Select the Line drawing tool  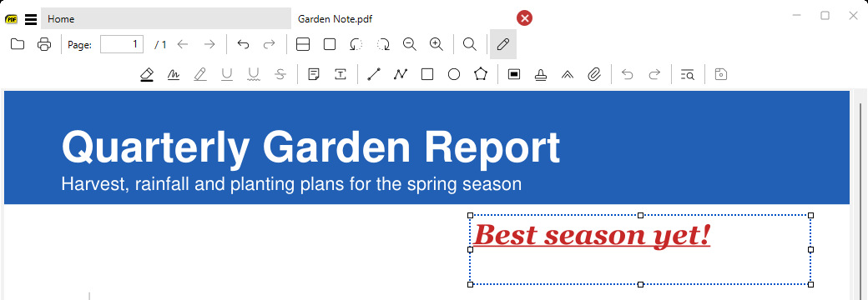[374, 75]
